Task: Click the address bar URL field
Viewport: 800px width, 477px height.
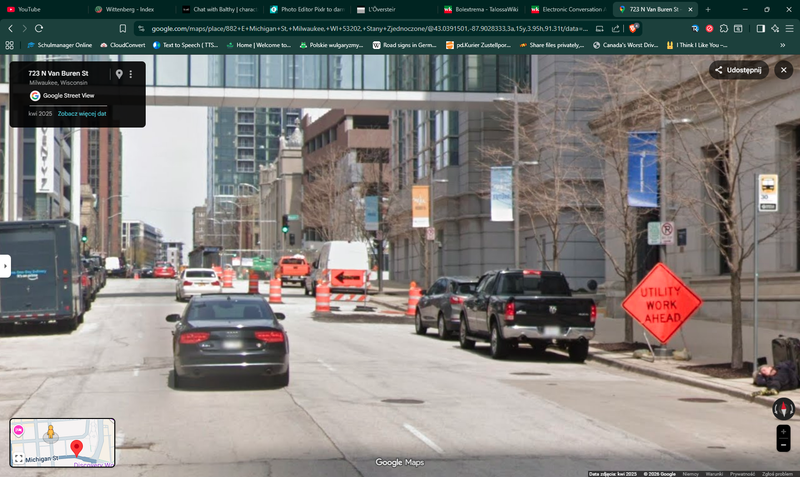Action: (x=369, y=29)
